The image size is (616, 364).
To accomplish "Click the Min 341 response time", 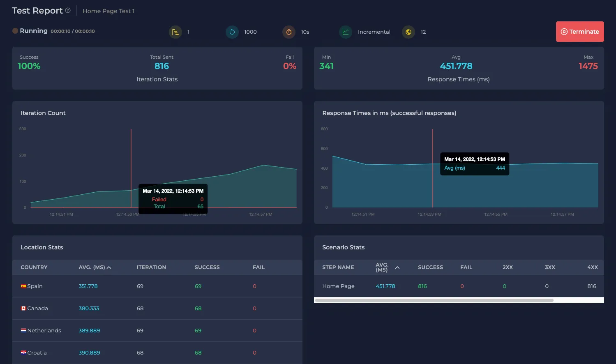I will [x=326, y=66].
